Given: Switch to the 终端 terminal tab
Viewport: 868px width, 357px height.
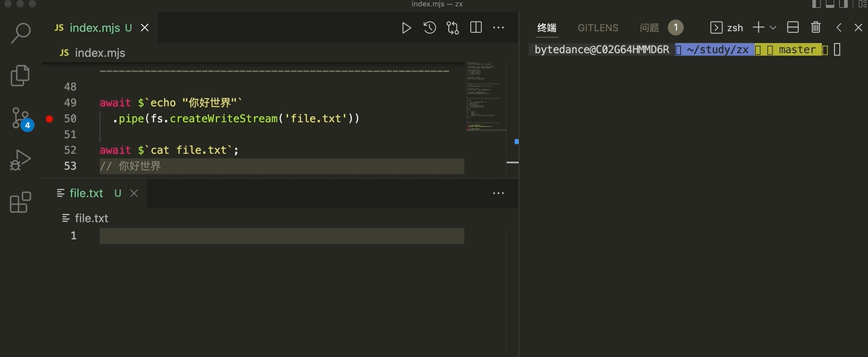Looking at the screenshot, I should (546, 28).
